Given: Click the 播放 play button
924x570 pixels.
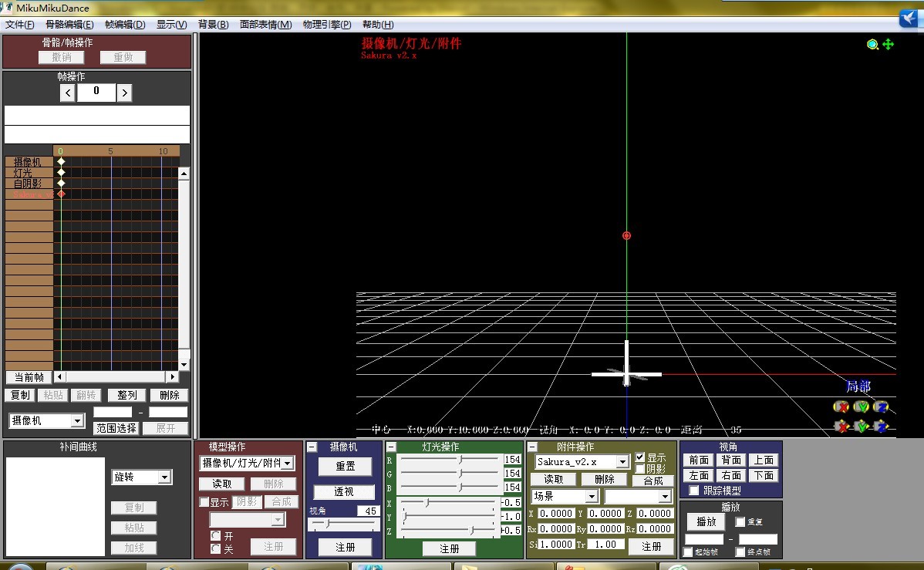Looking at the screenshot, I should point(706,521).
